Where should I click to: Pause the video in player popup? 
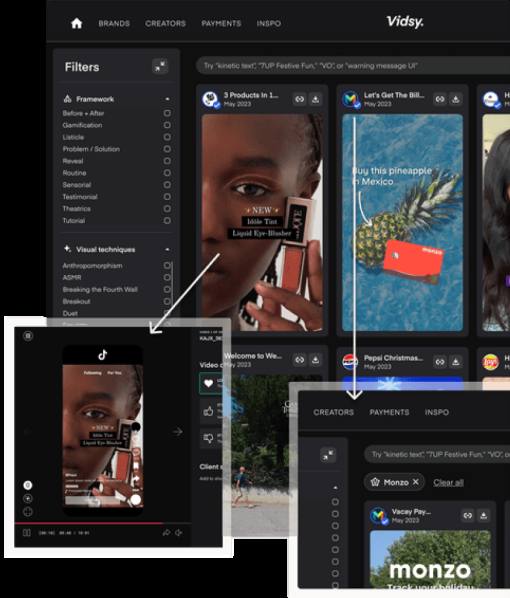(x=27, y=532)
